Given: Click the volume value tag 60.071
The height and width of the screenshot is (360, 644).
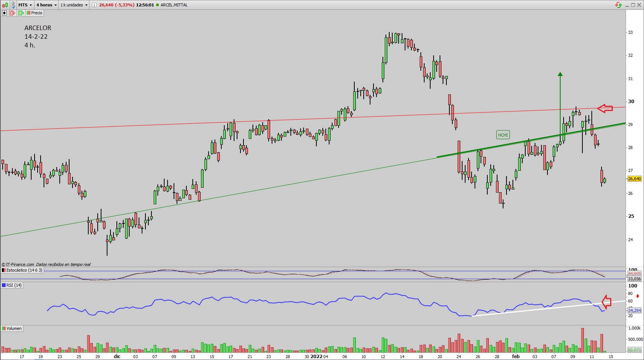Looking at the screenshot, I should tap(634, 350).
